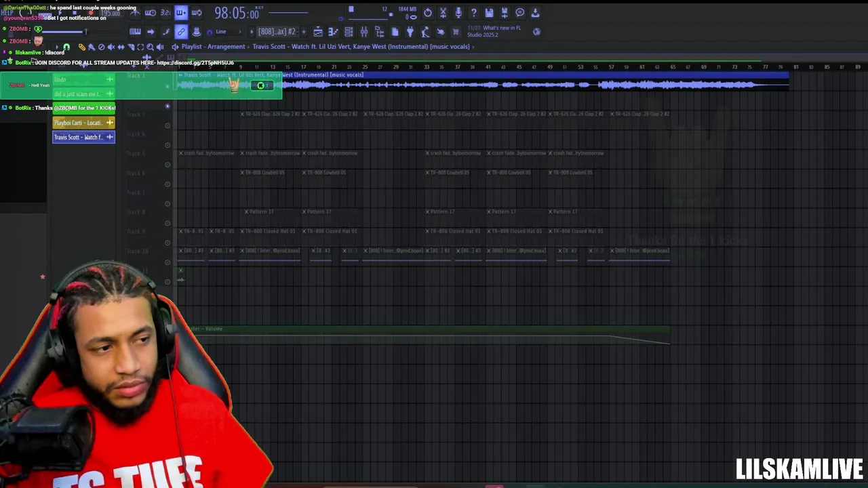The height and width of the screenshot is (488, 868).
Task: Select the playlist paint brush tool
Action: (x=92, y=47)
